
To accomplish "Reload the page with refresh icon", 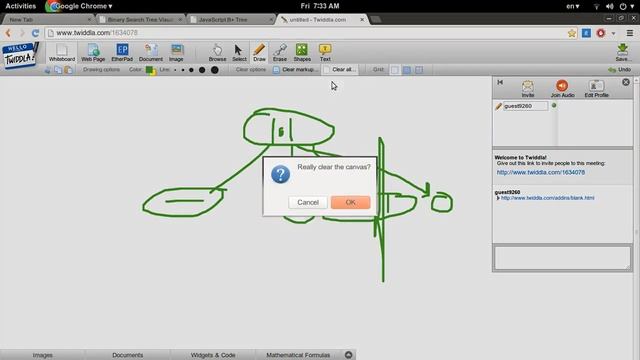I will [36, 33].
